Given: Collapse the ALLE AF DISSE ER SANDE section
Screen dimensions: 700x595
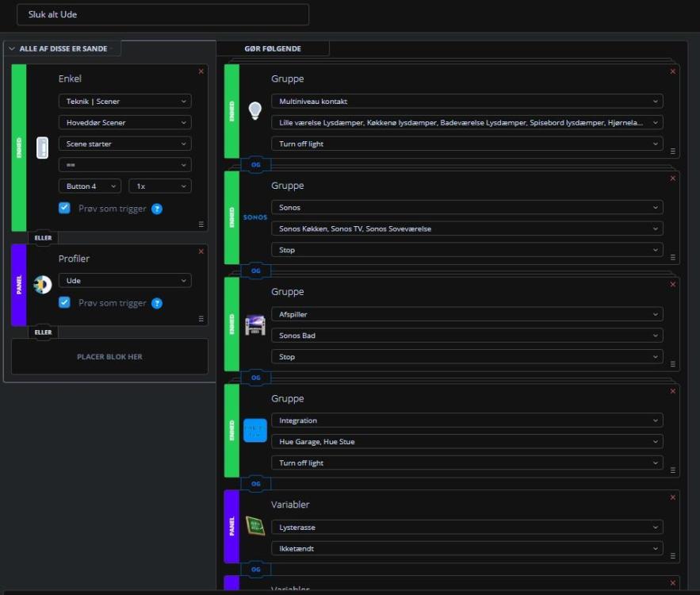Looking at the screenshot, I should coord(12,48).
